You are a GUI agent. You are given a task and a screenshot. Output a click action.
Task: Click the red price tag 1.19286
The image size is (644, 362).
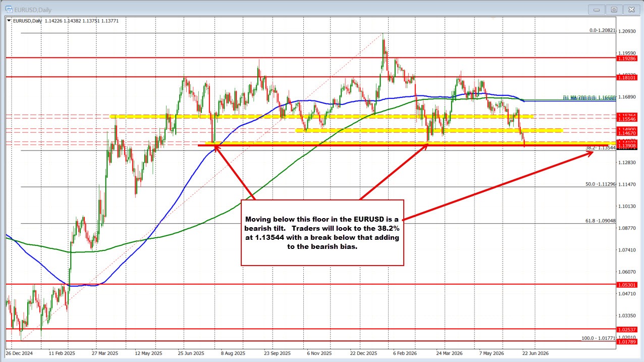pyautogui.click(x=627, y=58)
